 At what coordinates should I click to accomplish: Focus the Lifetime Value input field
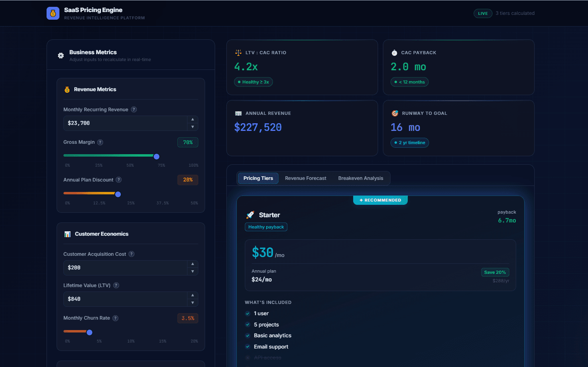(x=125, y=299)
